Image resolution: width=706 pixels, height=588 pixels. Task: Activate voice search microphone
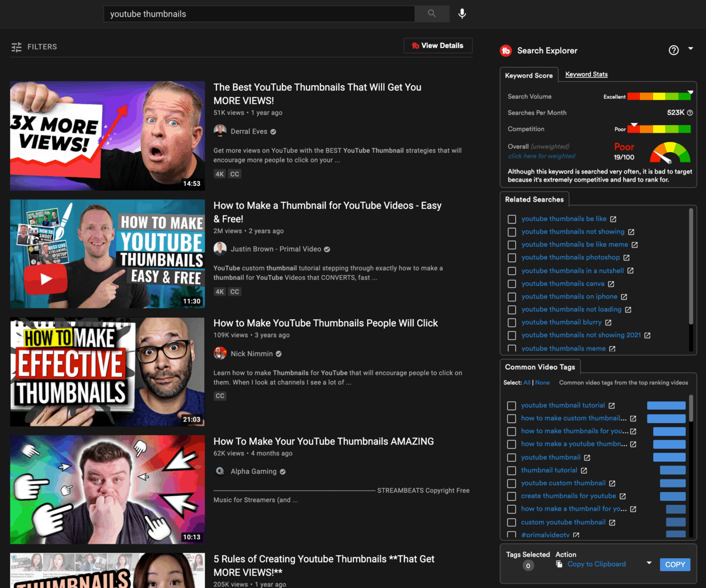pos(462,14)
